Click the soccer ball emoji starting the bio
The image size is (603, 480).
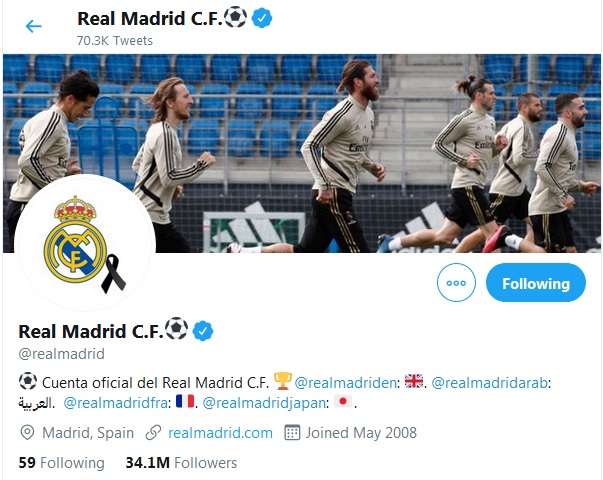(x=28, y=382)
